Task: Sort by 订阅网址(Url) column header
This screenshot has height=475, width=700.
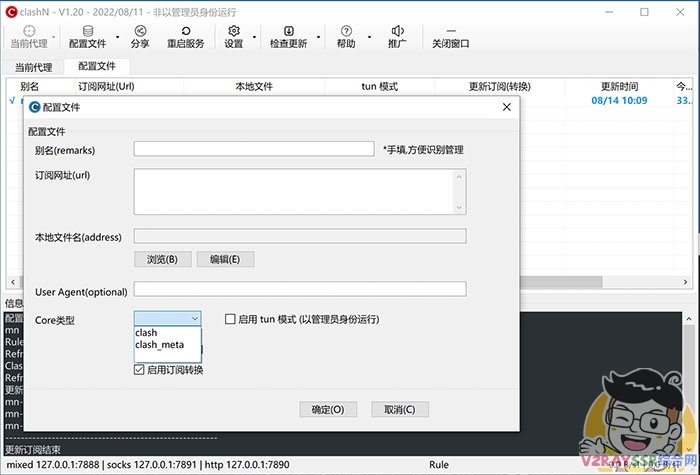Action: [106, 86]
